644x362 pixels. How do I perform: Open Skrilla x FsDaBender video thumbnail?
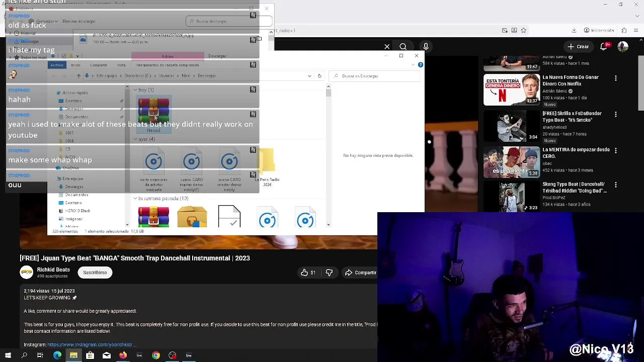coord(512,126)
